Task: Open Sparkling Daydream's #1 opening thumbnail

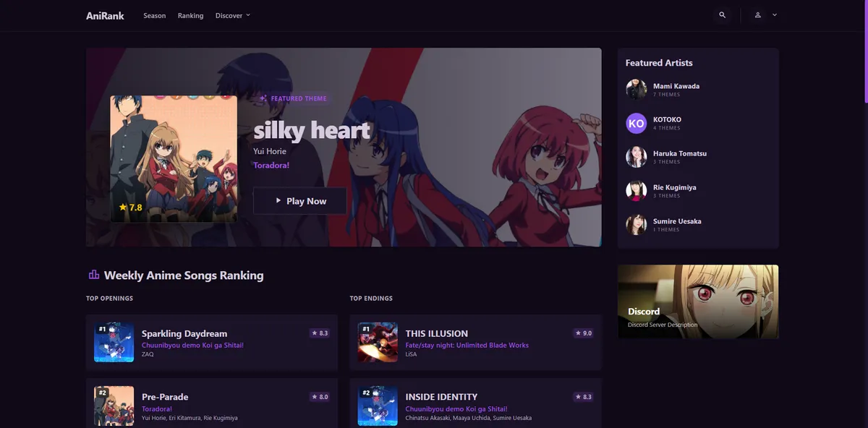Action: 114,342
